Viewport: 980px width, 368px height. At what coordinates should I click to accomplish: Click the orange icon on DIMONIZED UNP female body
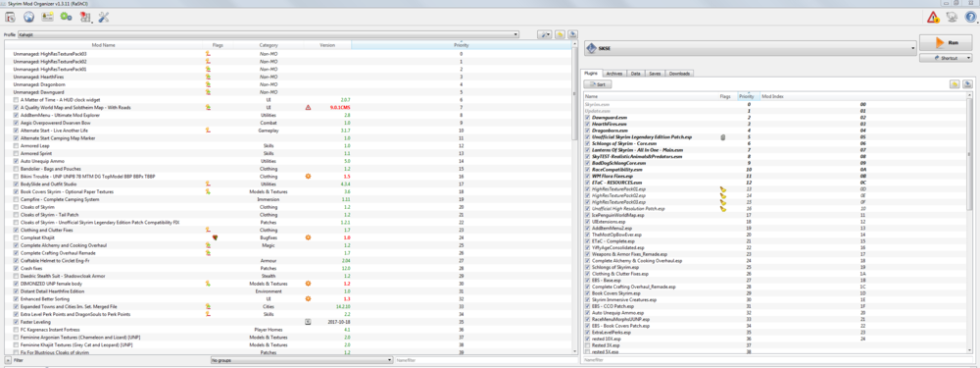308,284
